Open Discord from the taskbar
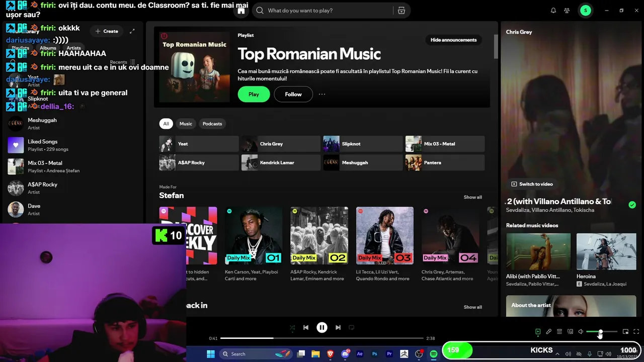Screen dimensions: 644x362 click(345, 354)
